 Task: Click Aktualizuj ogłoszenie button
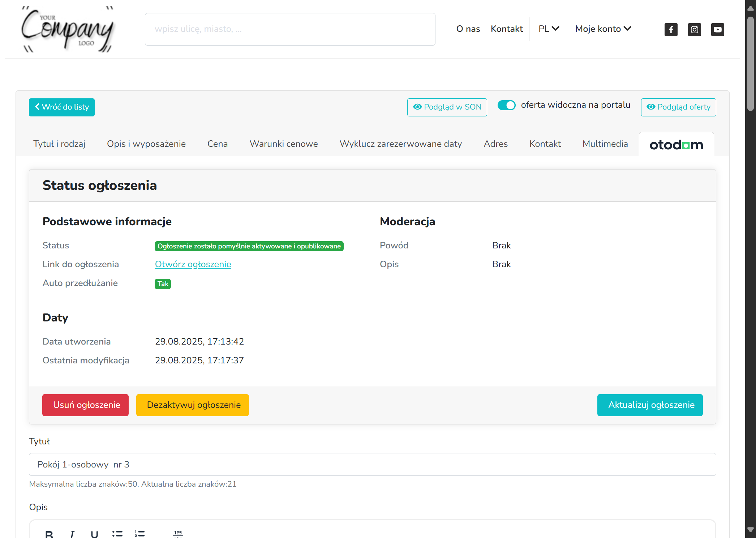pyautogui.click(x=650, y=405)
